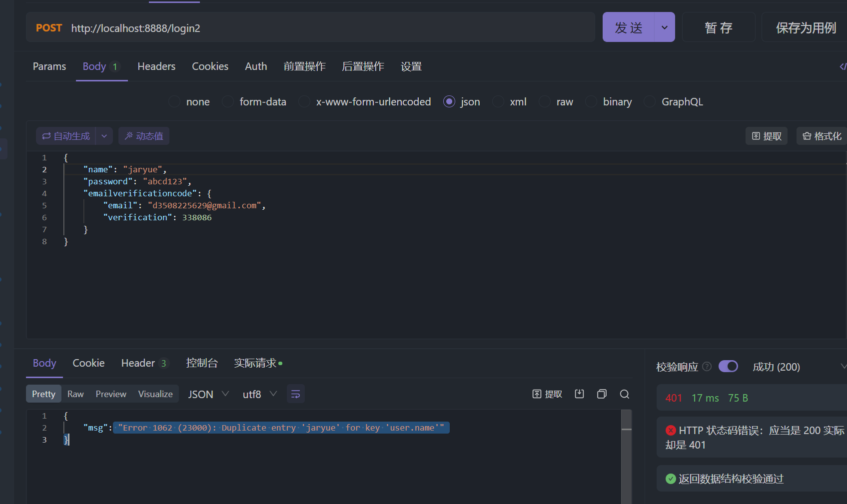
Task: Click the 自动生成 auto-generate button
Action: [66, 136]
